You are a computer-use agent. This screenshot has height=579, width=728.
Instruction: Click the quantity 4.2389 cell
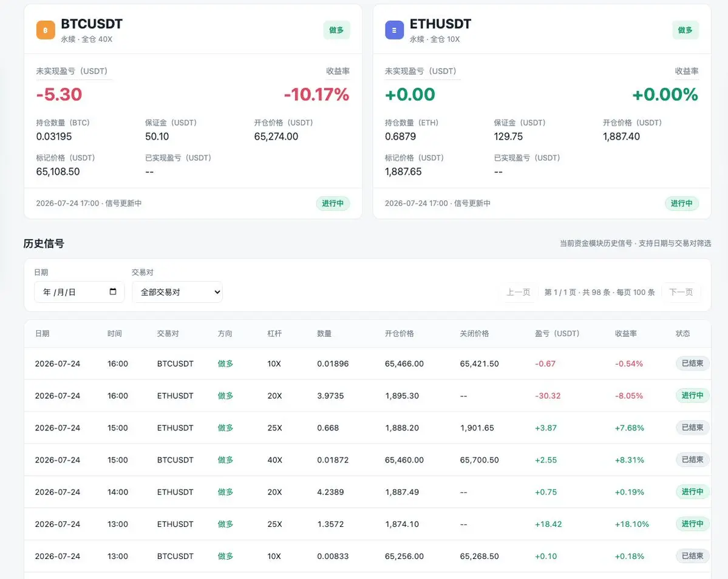click(x=330, y=492)
